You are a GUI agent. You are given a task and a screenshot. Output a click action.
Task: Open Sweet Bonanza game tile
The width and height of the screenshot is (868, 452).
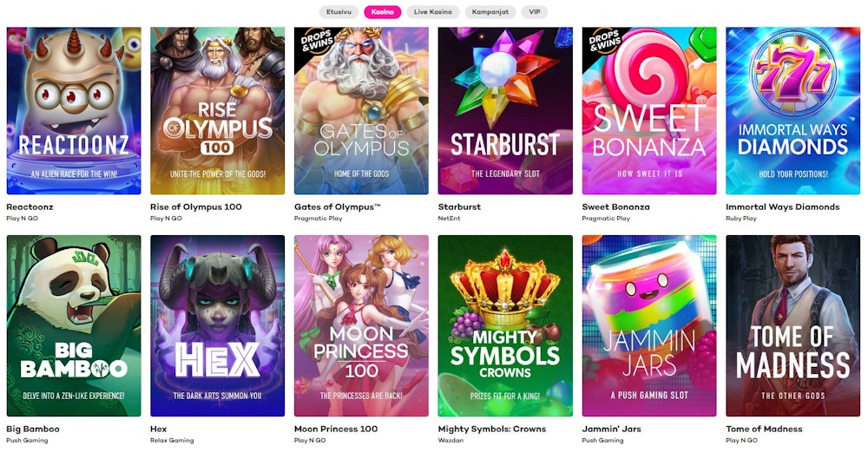(649, 110)
